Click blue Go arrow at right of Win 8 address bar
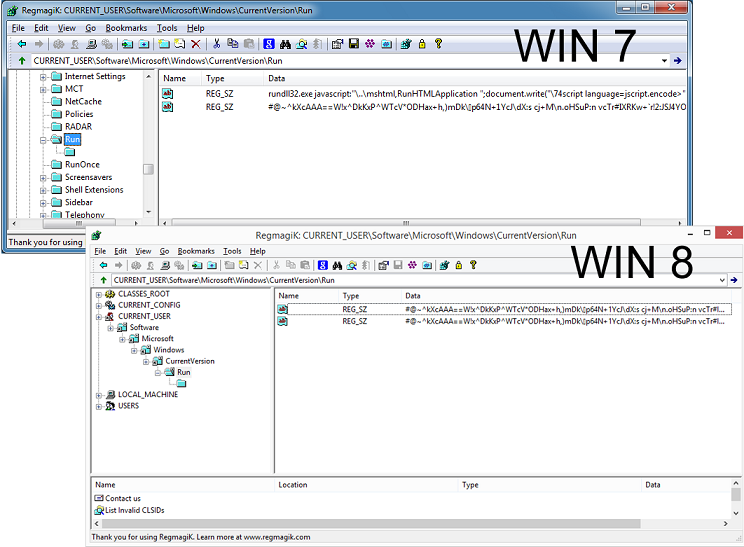The height and width of the screenshot is (547, 744). click(x=734, y=280)
